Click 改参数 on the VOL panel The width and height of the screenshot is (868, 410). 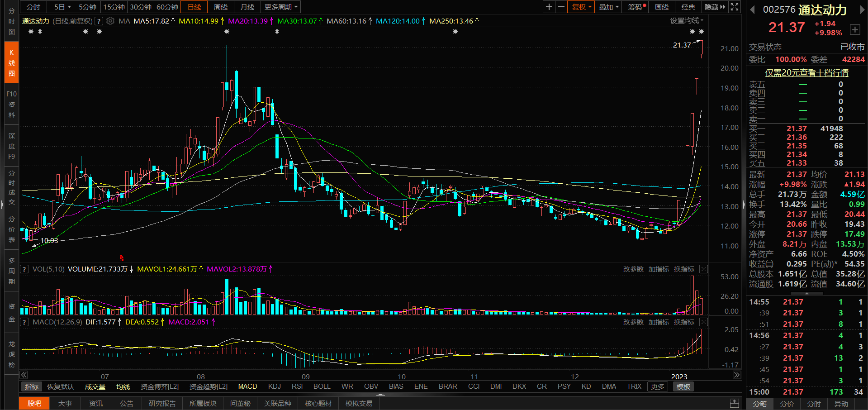633,269
